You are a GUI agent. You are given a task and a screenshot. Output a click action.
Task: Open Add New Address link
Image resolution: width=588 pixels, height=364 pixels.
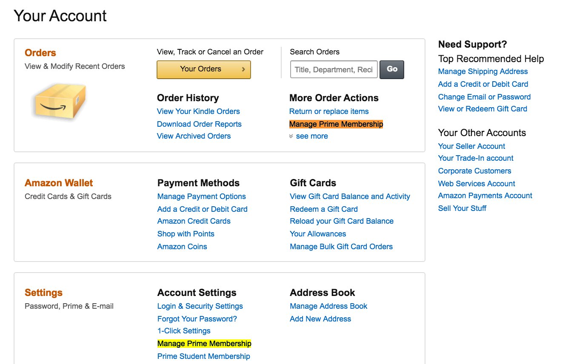320,319
